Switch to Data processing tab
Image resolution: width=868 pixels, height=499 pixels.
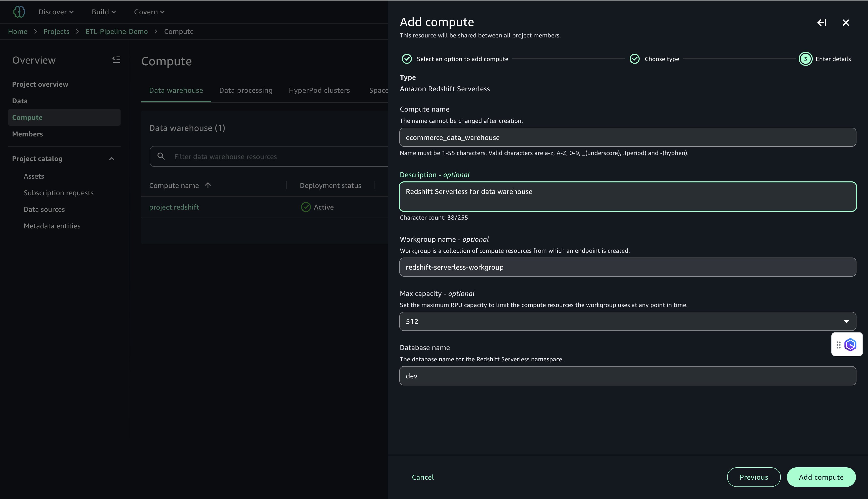(246, 90)
